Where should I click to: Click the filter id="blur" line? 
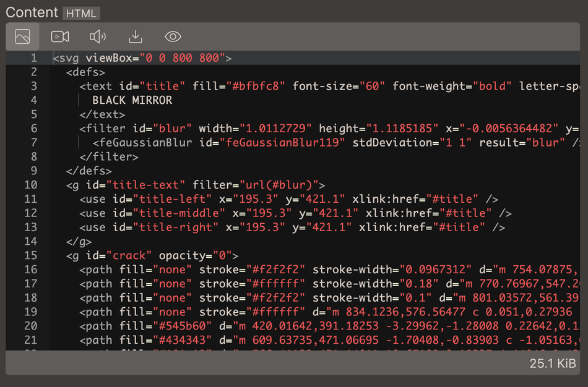point(330,129)
